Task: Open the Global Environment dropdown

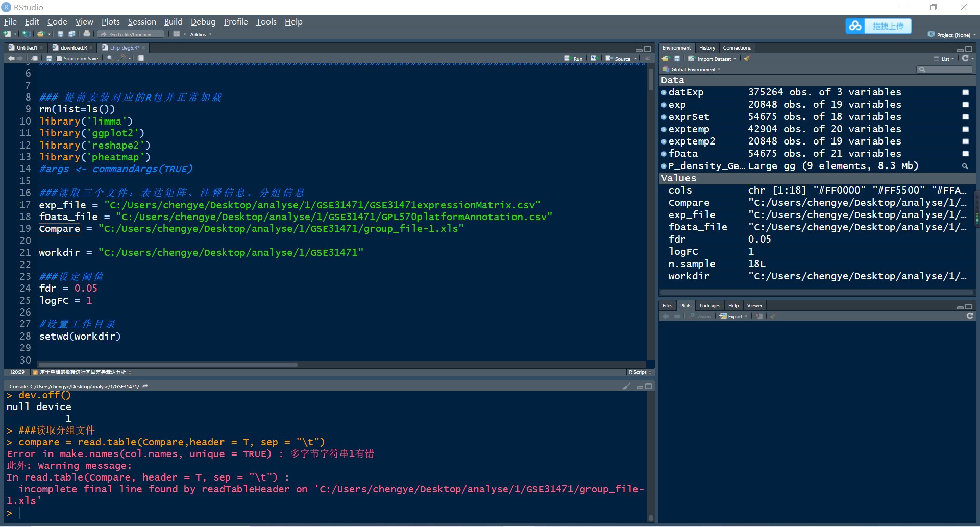Action: (692, 69)
